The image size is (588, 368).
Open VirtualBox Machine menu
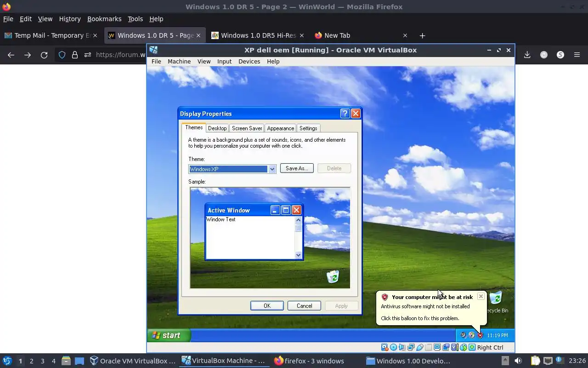point(179,61)
